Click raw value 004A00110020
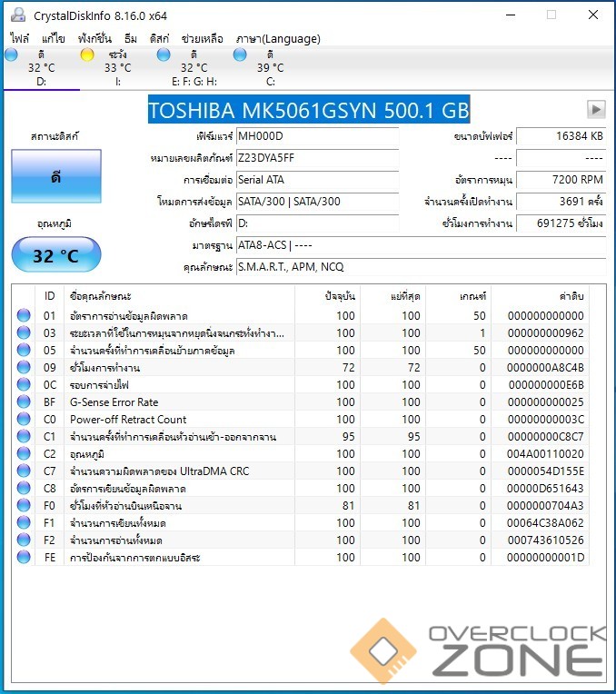616x694 pixels. 545,454
